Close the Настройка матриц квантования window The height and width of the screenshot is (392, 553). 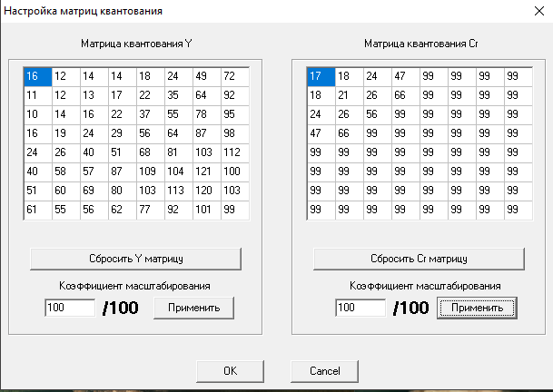(x=539, y=11)
